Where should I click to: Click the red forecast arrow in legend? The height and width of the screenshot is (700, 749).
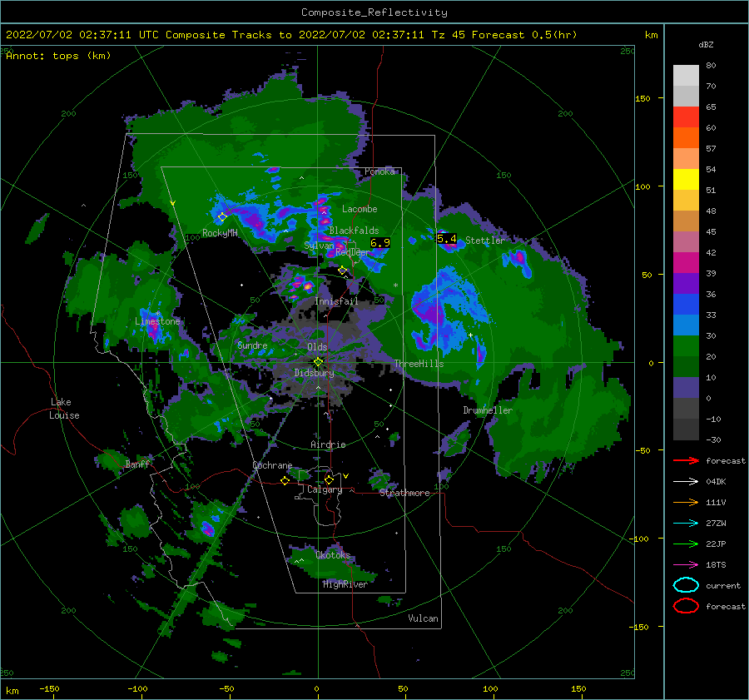pyautogui.click(x=686, y=460)
